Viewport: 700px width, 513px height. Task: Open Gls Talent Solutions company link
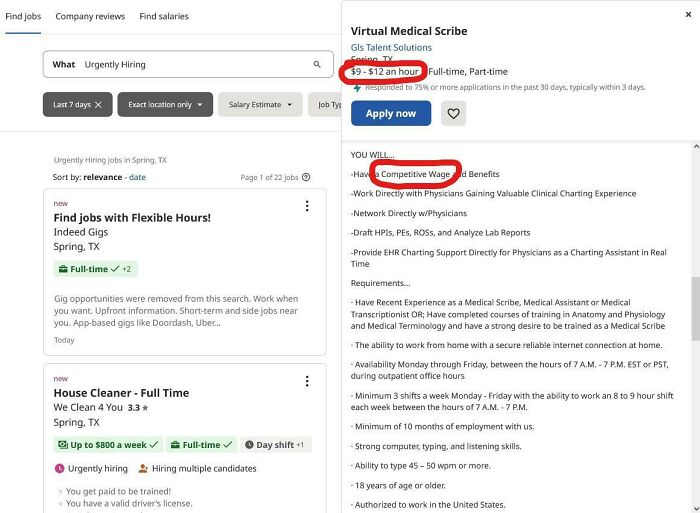[391, 47]
